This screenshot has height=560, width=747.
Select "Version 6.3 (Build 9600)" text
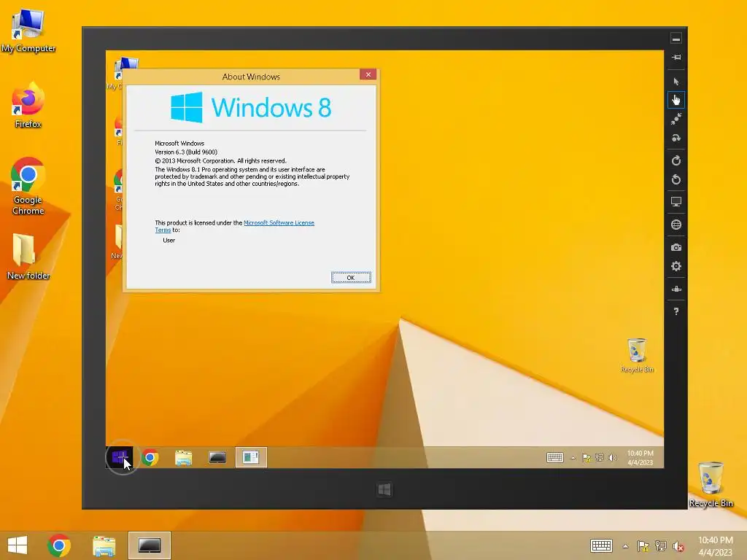tap(186, 152)
